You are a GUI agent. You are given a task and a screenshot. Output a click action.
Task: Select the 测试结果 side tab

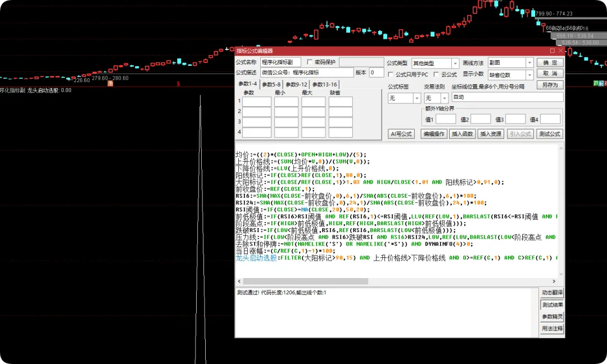(552, 305)
